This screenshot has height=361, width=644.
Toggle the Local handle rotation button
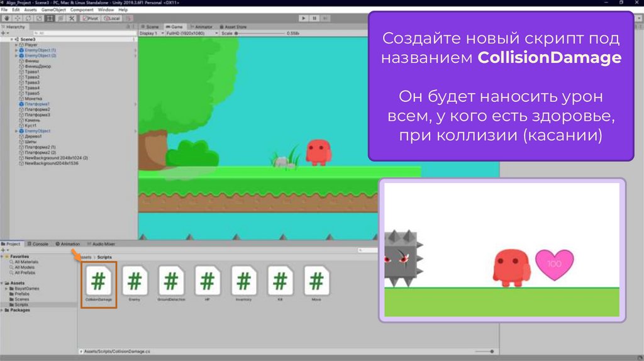coord(112,18)
